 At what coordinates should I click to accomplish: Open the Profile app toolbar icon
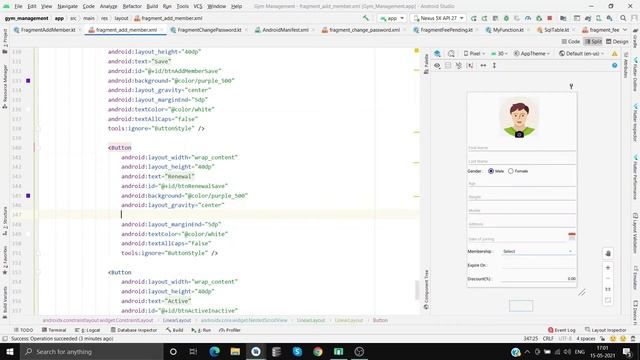tap(528, 18)
